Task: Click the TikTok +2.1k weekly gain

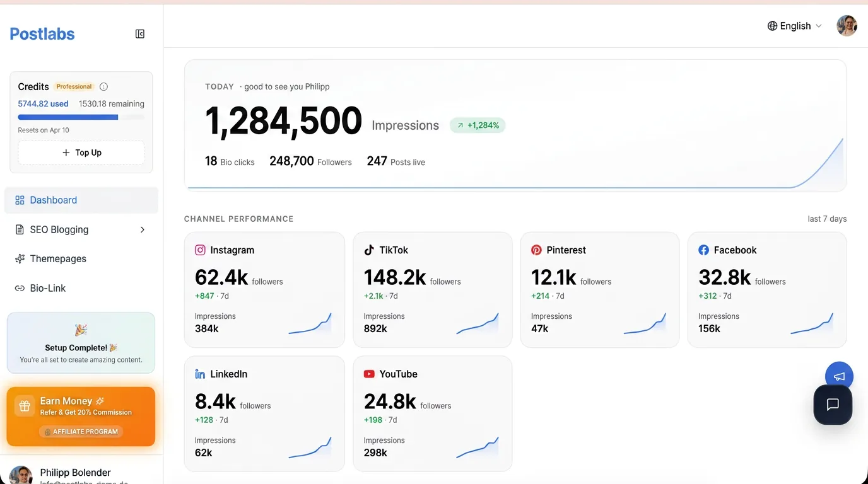Action: [373, 296]
